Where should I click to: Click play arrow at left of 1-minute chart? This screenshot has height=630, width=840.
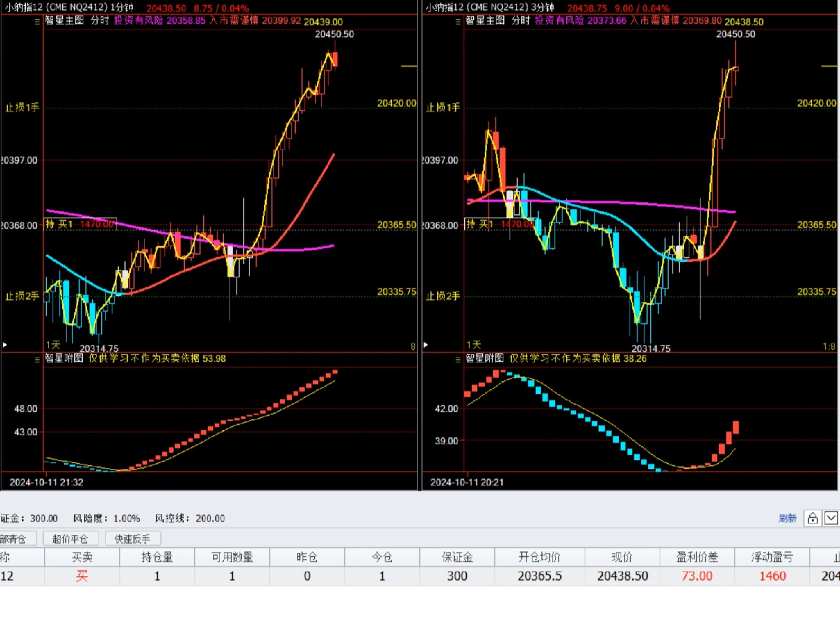pyautogui.click(x=5, y=345)
